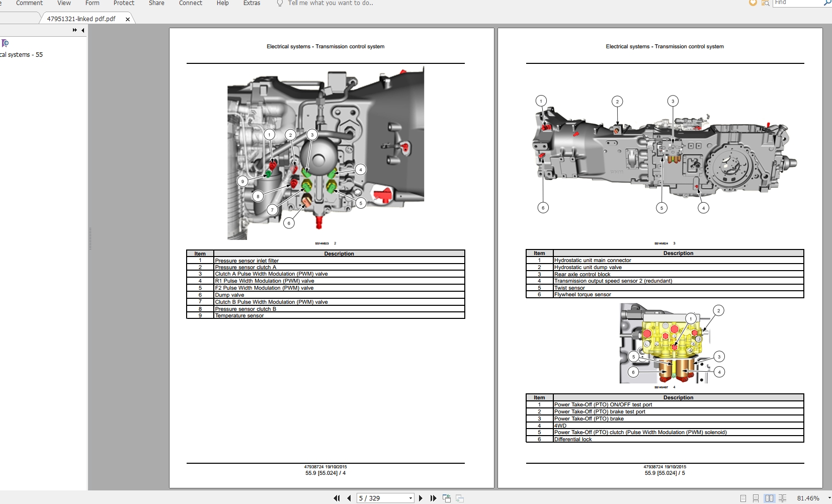Open the Protect menu
Viewport: 832px width, 504px height.
tap(124, 3)
